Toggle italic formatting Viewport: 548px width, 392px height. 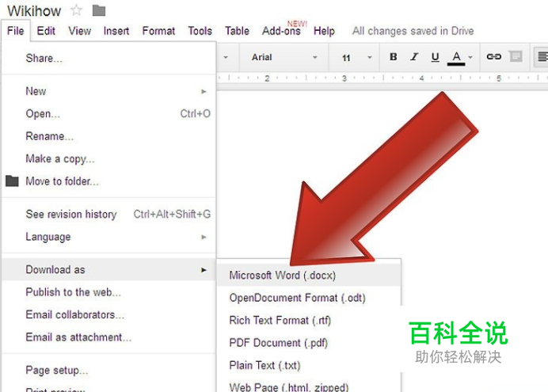pyautogui.click(x=414, y=56)
